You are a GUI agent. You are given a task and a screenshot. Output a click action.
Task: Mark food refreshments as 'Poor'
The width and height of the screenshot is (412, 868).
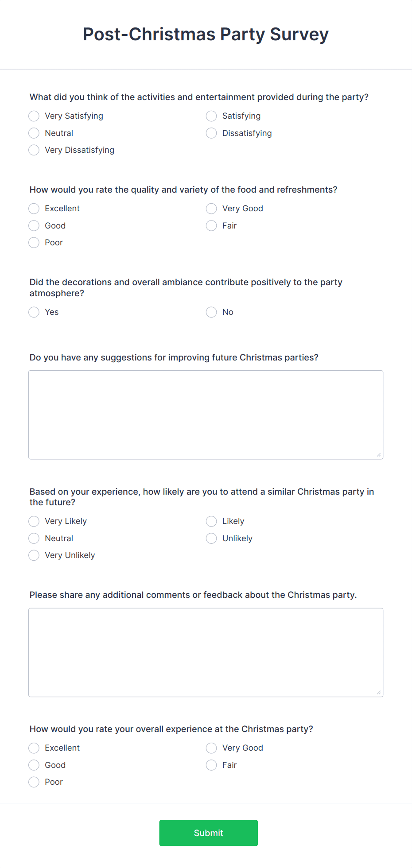pyautogui.click(x=34, y=243)
